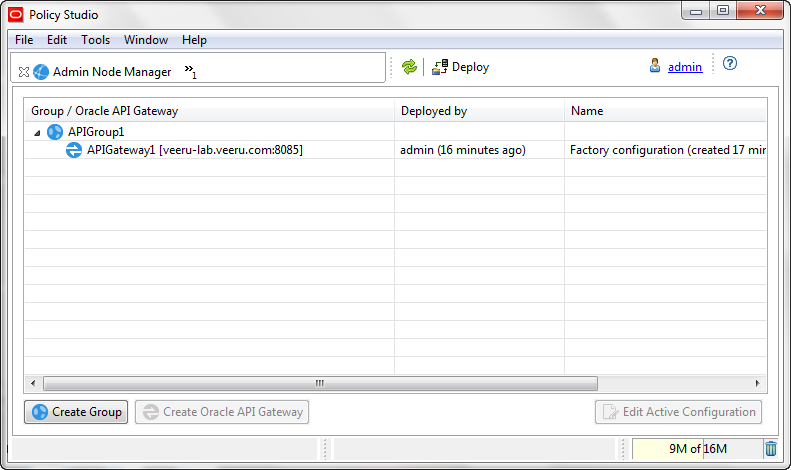Open the Help menu
This screenshot has height=470, width=791.
tap(194, 40)
